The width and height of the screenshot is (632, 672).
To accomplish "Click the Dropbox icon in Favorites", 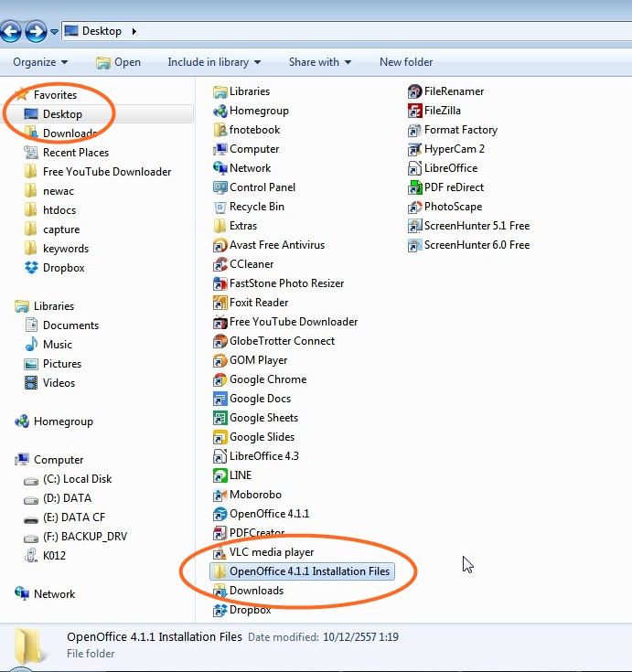I will click(x=31, y=268).
